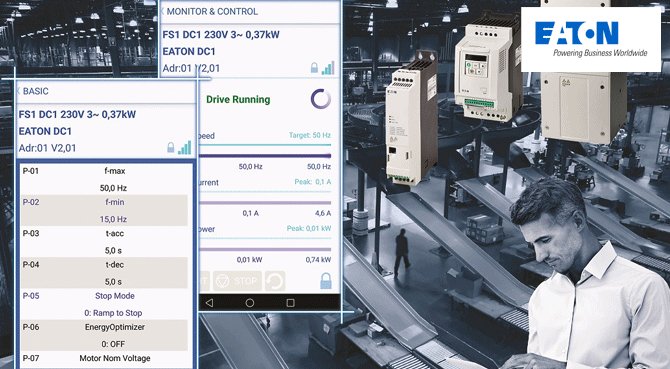The height and width of the screenshot is (369, 670).
Task: Tap the Drive Running spinner indicator
Action: (320, 99)
